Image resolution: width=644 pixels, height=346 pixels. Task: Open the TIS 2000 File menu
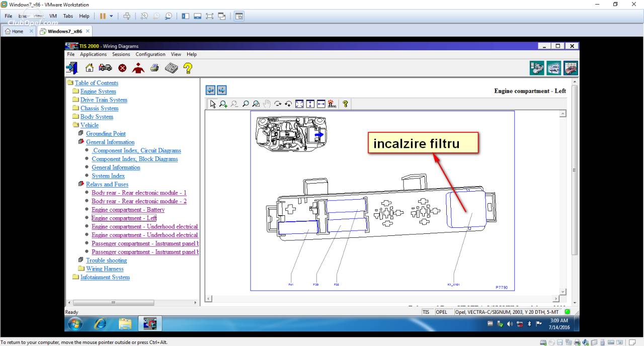(71, 54)
